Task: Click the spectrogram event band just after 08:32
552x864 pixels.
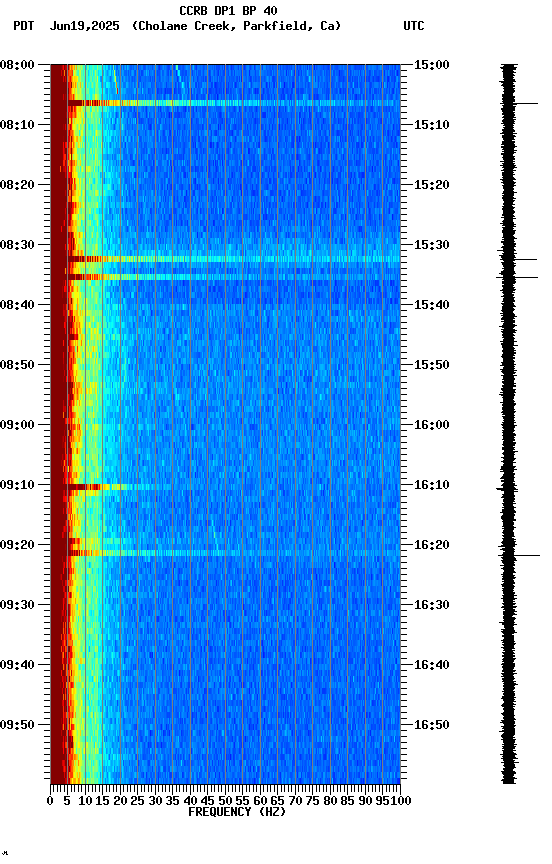Action: coord(234,259)
